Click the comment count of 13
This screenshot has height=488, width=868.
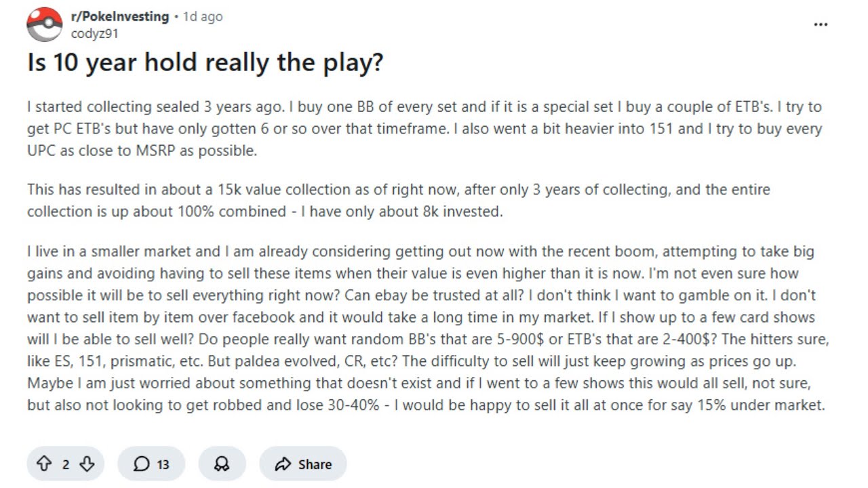click(x=163, y=464)
